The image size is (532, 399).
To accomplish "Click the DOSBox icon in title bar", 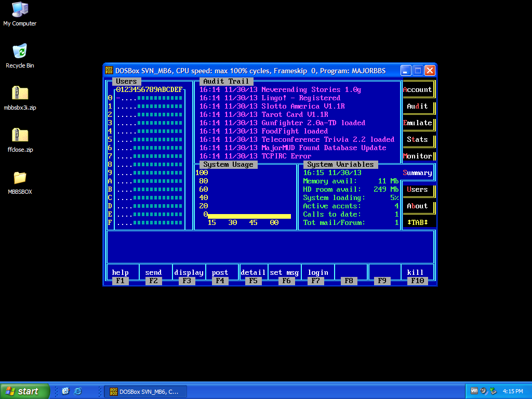I will pos(109,70).
